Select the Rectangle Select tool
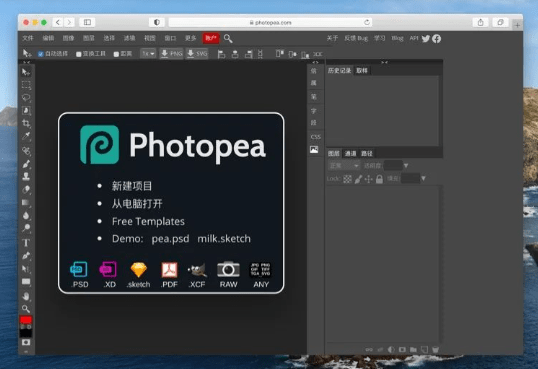 (26, 85)
